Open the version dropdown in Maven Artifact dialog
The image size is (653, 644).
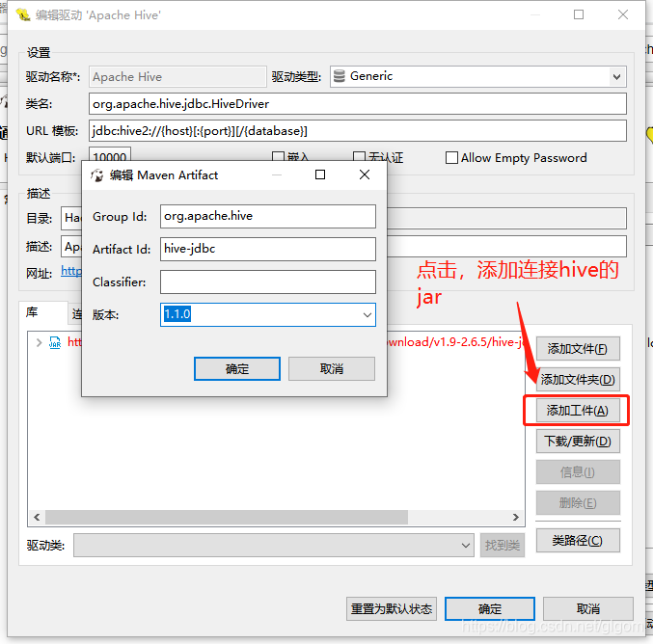367,314
